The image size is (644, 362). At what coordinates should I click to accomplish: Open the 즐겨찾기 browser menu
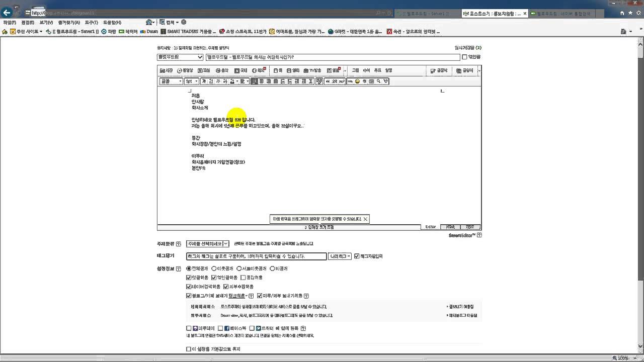click(69, 23)
